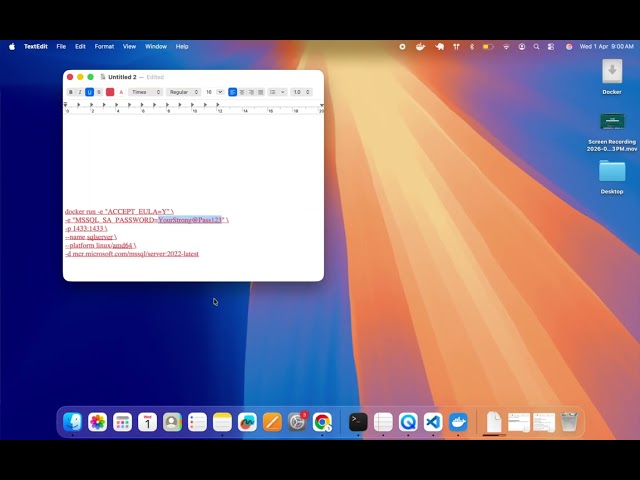Open Wi-Fi menu bar icon
Screen dimensions: 640x480
pyautogui.click(x=506, y=47)
